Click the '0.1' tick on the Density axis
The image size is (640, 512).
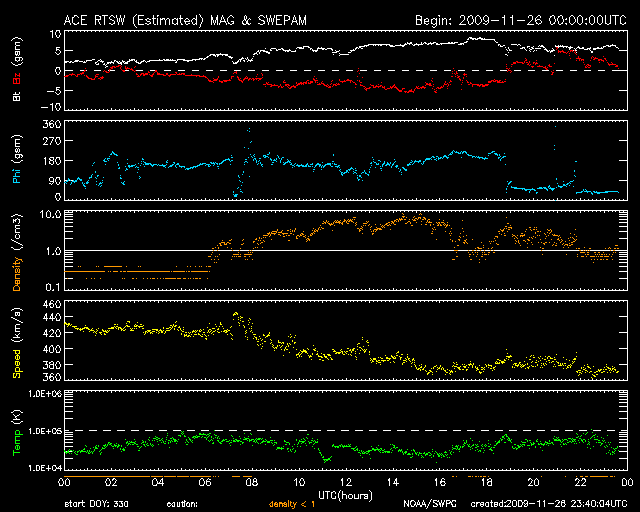click(53, 287)
